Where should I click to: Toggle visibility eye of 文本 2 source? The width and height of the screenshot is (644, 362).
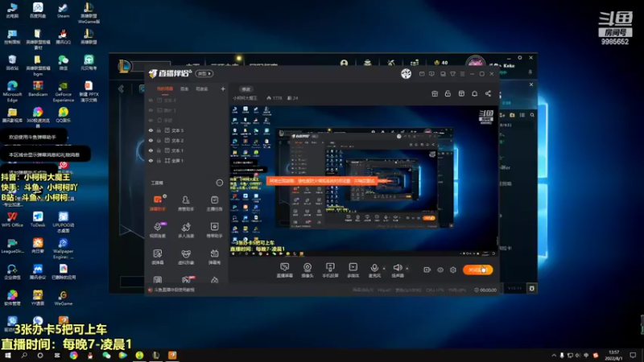(x=151, y=140)
